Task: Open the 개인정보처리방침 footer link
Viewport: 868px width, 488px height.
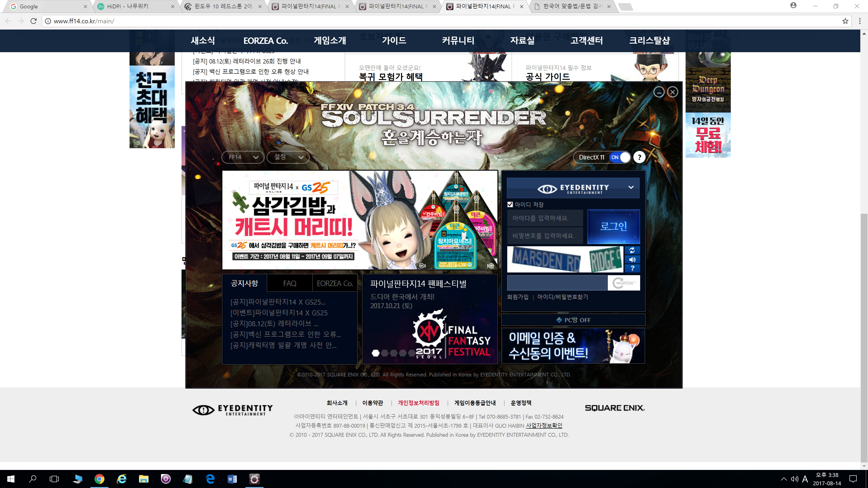Action: [x=418, y=403]
